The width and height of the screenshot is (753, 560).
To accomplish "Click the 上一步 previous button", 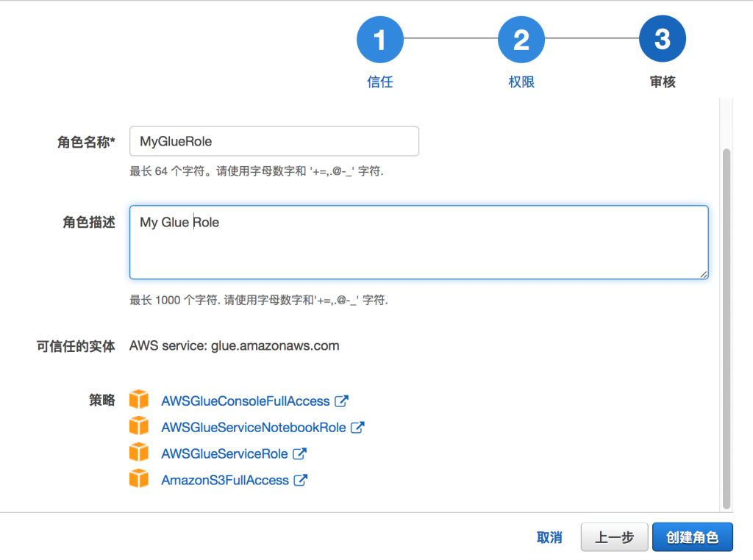I will coord(614,537).
